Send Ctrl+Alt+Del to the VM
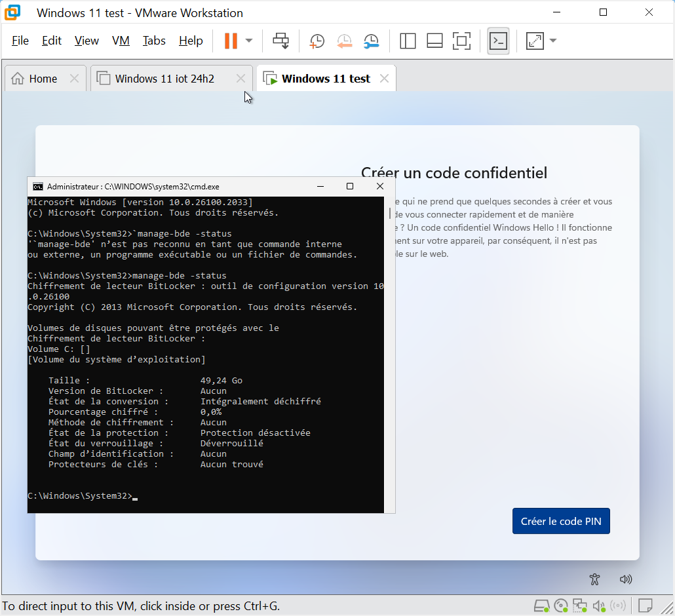The width and height of the screenshot is (675, 616). (x=280, y=41)
